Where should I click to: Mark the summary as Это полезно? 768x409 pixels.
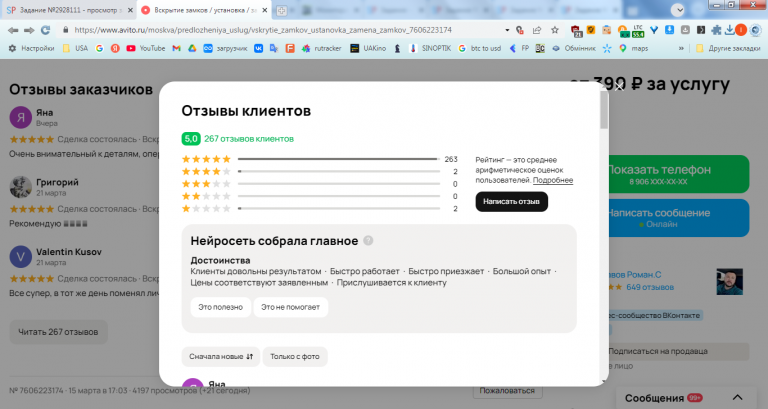[220, 307]
